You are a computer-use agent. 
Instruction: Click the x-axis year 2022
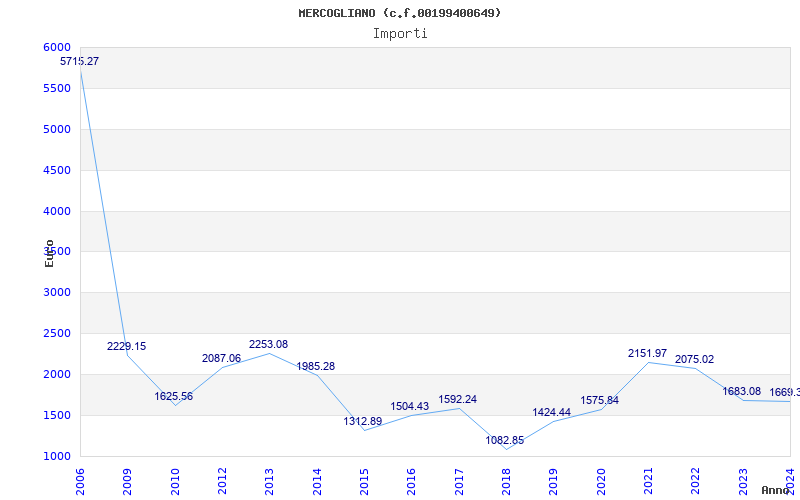pos(696,482)
